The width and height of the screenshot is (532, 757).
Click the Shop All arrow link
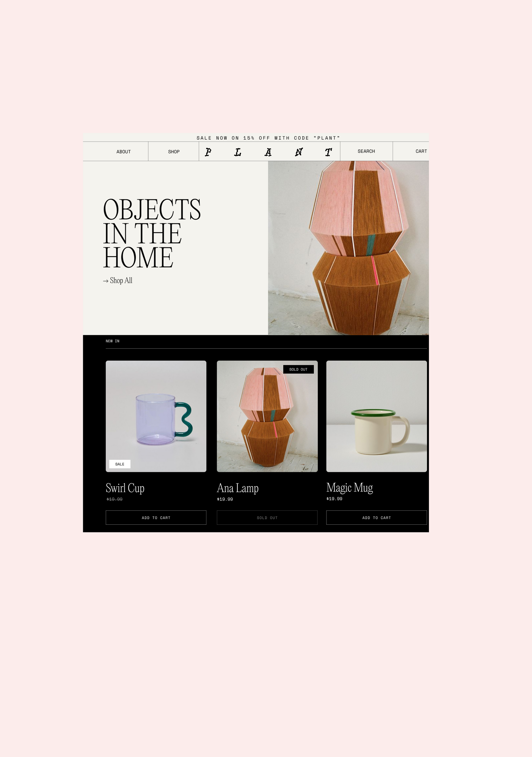click(x=118, y=280)
